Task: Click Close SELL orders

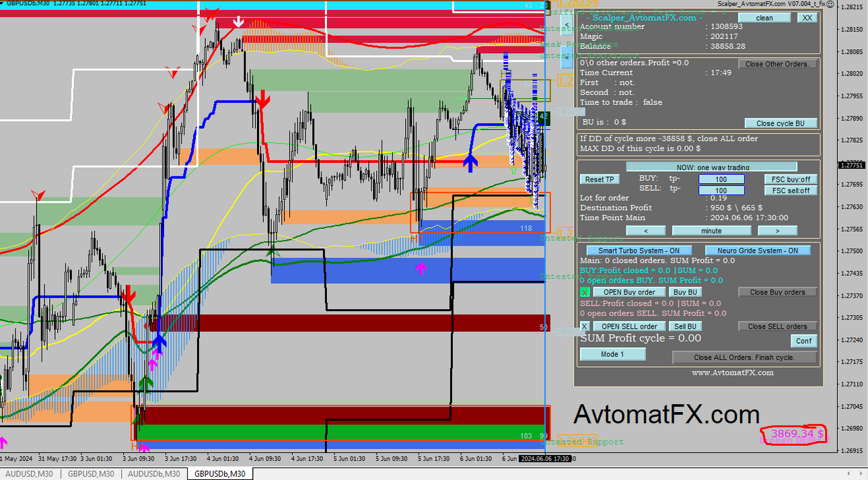Action: point(778,327)
